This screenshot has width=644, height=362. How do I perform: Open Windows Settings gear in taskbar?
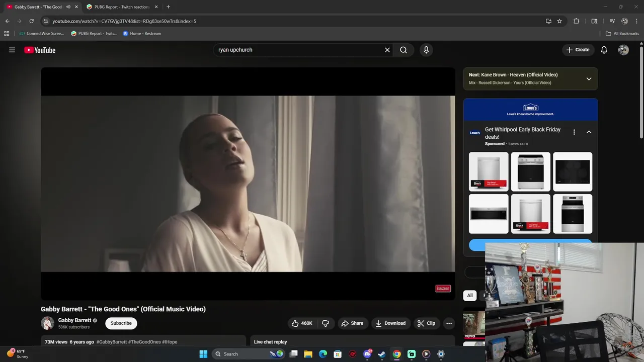(x=441, y=354)
